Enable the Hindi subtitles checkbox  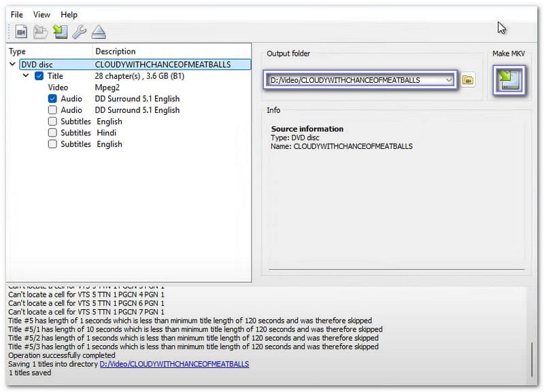point(53,133)
